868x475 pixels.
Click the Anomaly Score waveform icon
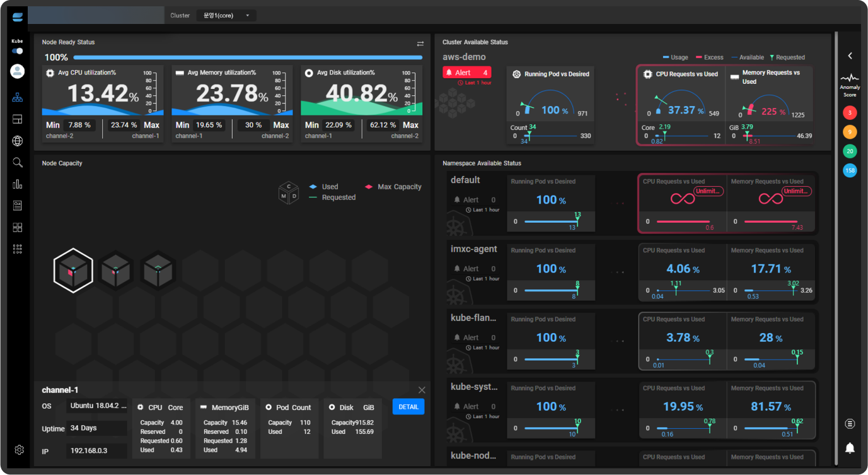click(850, 79)
